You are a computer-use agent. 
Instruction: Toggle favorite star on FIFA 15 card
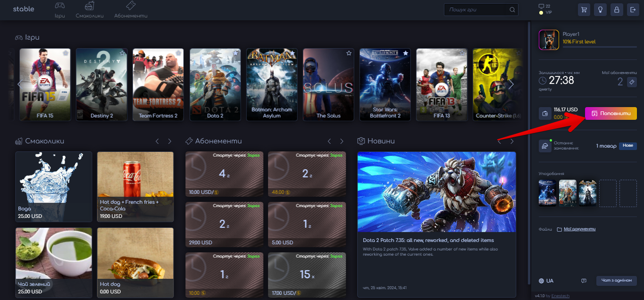click(x=65, y=53)
